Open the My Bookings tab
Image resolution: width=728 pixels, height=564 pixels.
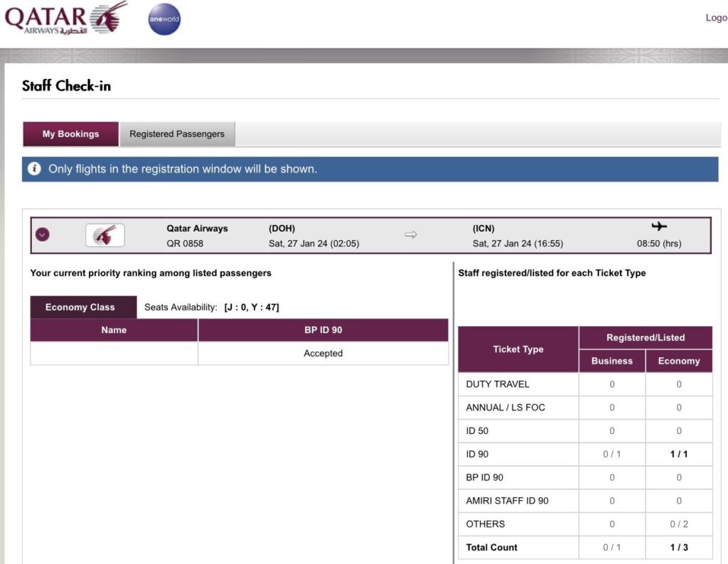(70, 134)
